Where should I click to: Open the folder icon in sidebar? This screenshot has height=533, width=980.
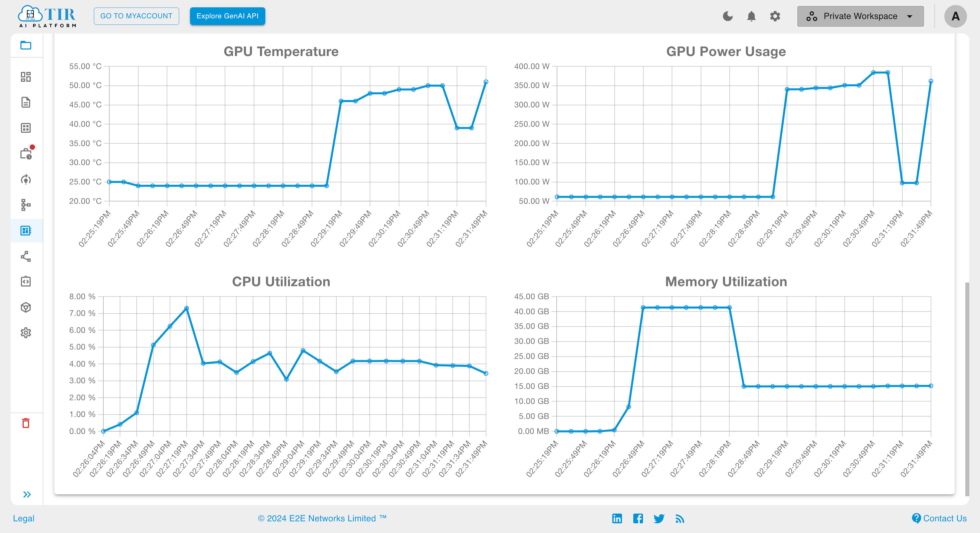26,45
